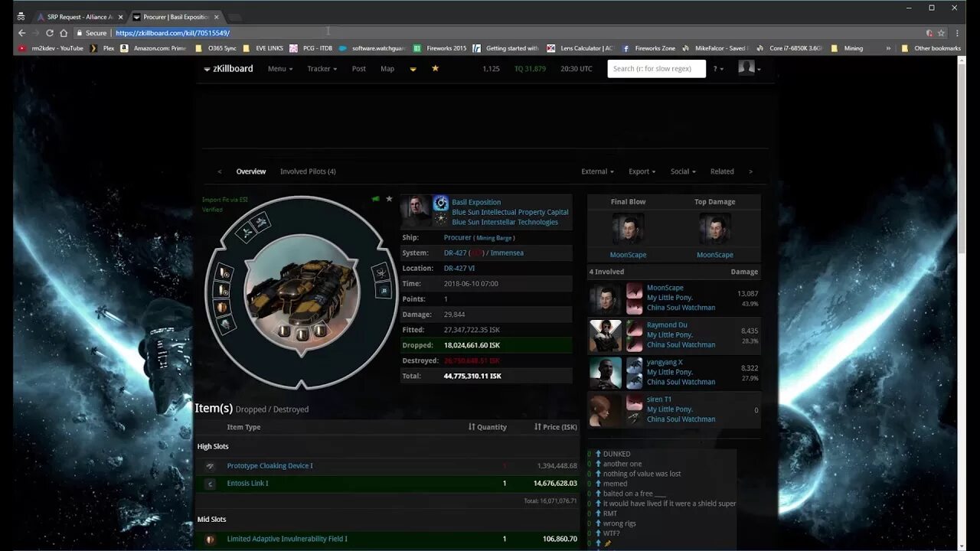Open the Immensea region link

507,253
